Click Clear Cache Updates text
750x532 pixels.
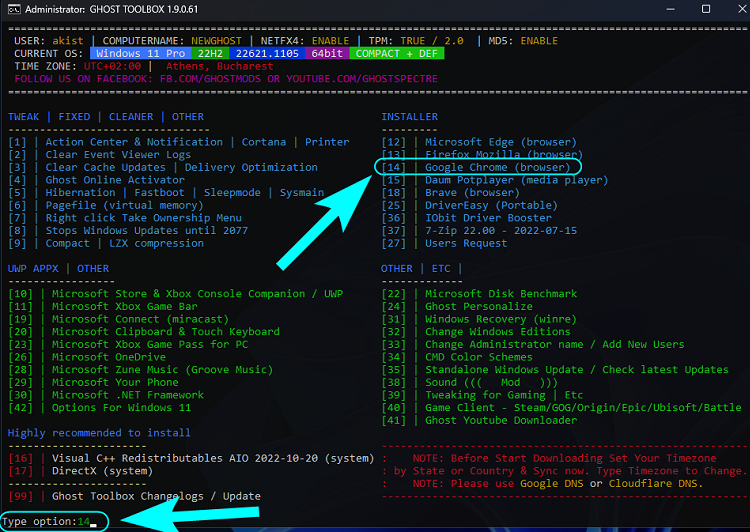[105, 167]
